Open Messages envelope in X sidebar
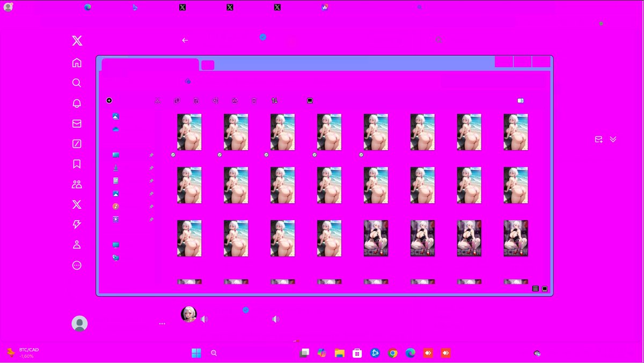 77,124
